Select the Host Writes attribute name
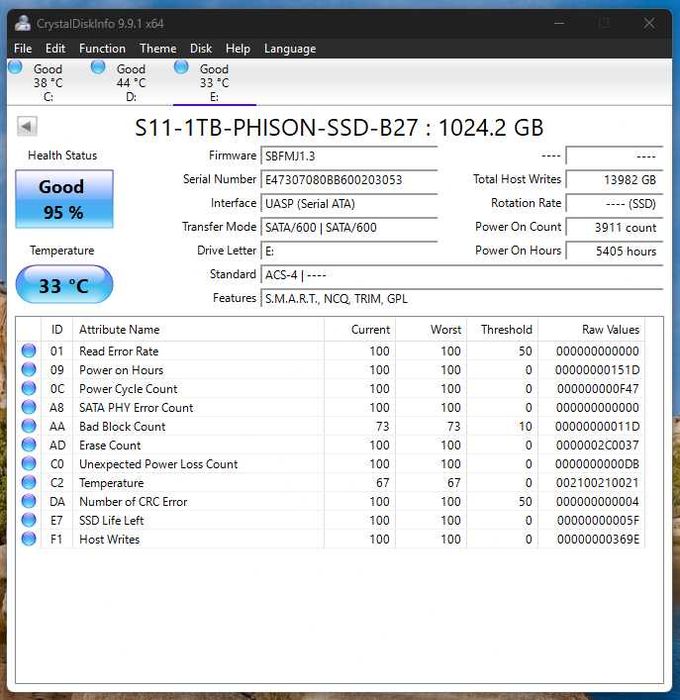This screenshot has width=680, height=700. (x=109, y=539)
